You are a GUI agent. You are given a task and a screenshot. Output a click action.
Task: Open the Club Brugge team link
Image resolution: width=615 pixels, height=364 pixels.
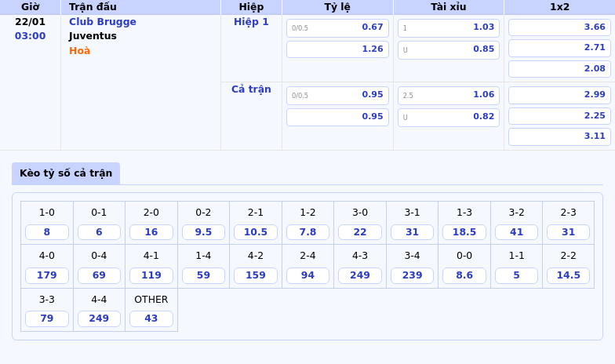point(102,22)
